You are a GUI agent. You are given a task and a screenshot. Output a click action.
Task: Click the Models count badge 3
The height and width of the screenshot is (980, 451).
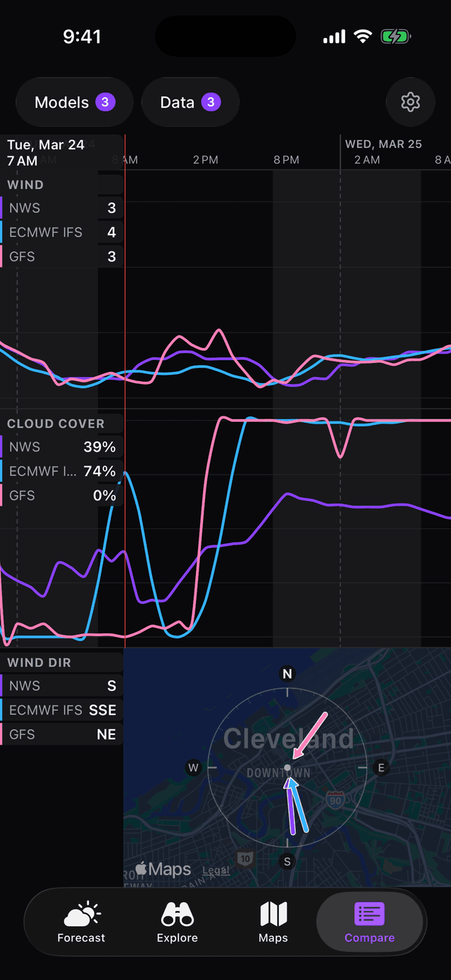coord(105,102)
